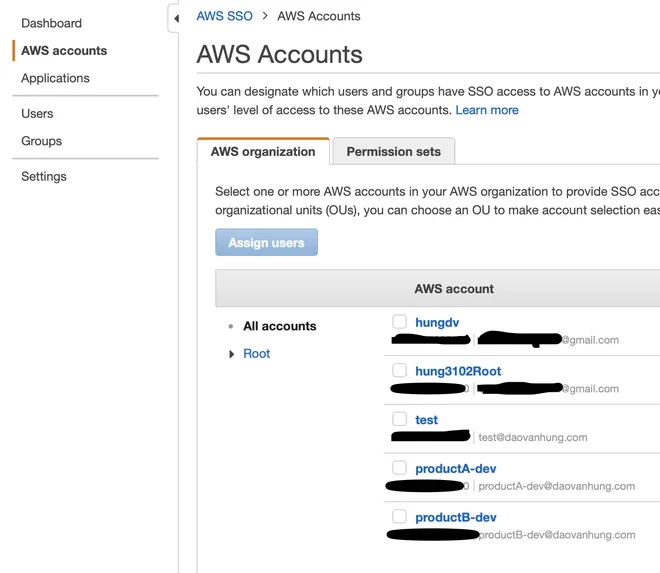Check the productB-dev account checkbox

pos(399,517)
